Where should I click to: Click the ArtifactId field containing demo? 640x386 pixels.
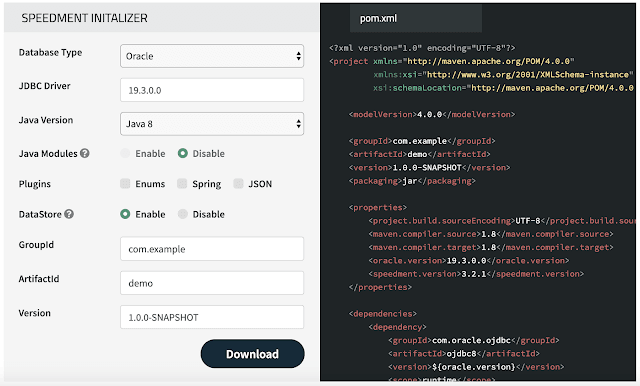click(x=212, y=283)
